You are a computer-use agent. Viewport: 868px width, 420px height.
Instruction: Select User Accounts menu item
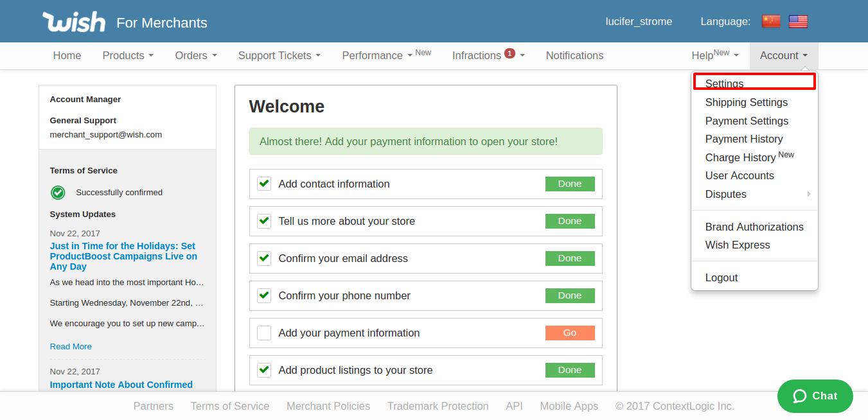coord(754,175)
